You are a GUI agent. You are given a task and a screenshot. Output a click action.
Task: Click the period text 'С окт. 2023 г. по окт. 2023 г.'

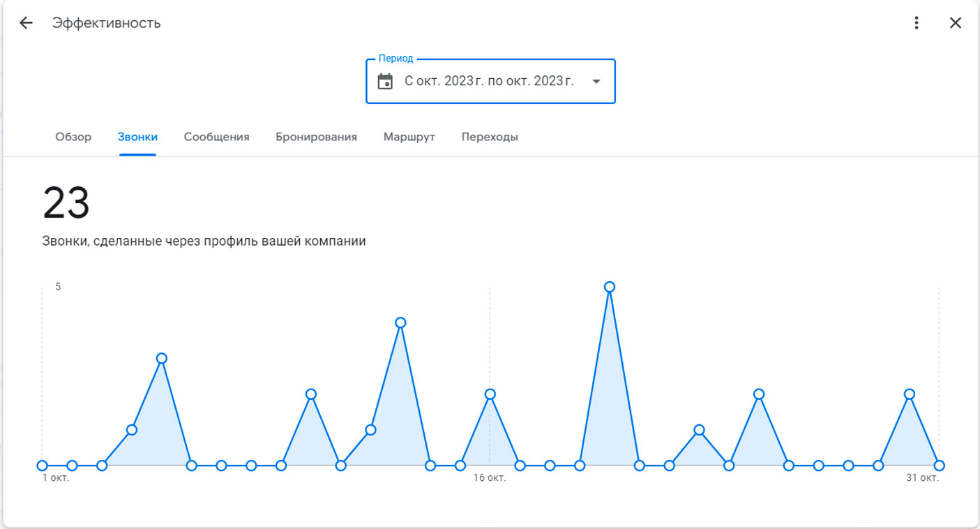[489, 81]
